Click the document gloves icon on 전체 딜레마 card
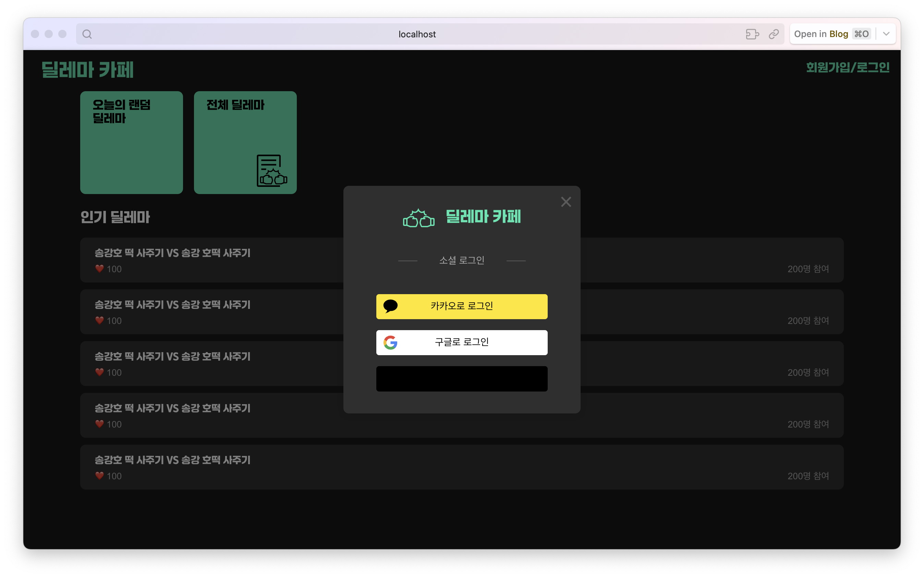The width and height of the screenshot is (924, 578). (272, 171)
